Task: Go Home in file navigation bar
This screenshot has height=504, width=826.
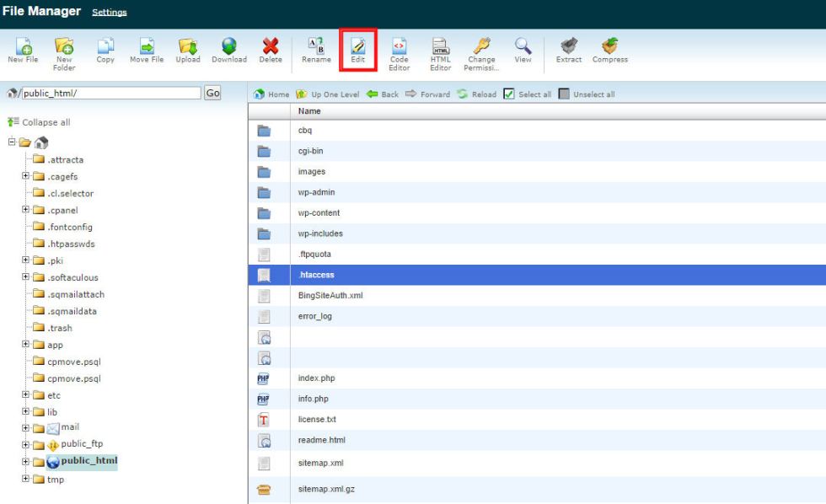Action: click(x=271, y=94)
